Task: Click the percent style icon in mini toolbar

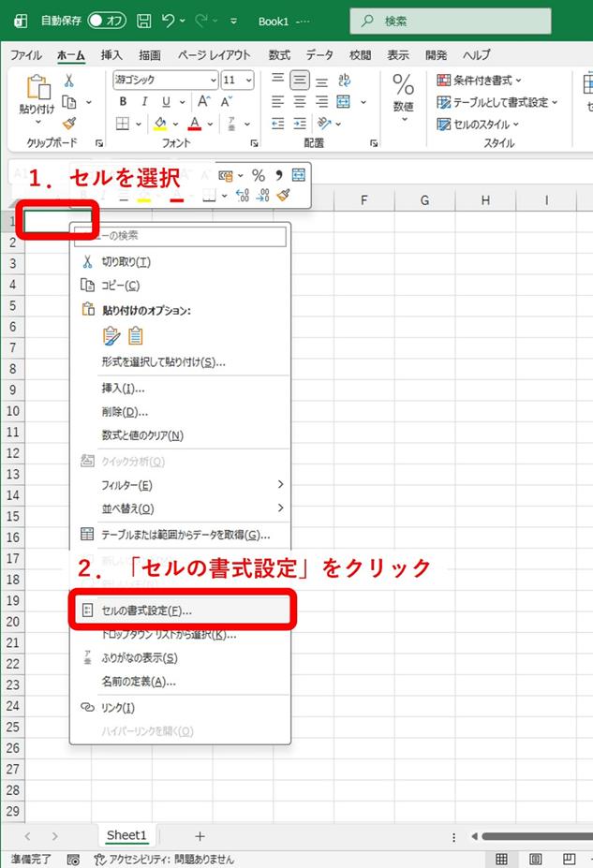Action: [x=258, y=175]
